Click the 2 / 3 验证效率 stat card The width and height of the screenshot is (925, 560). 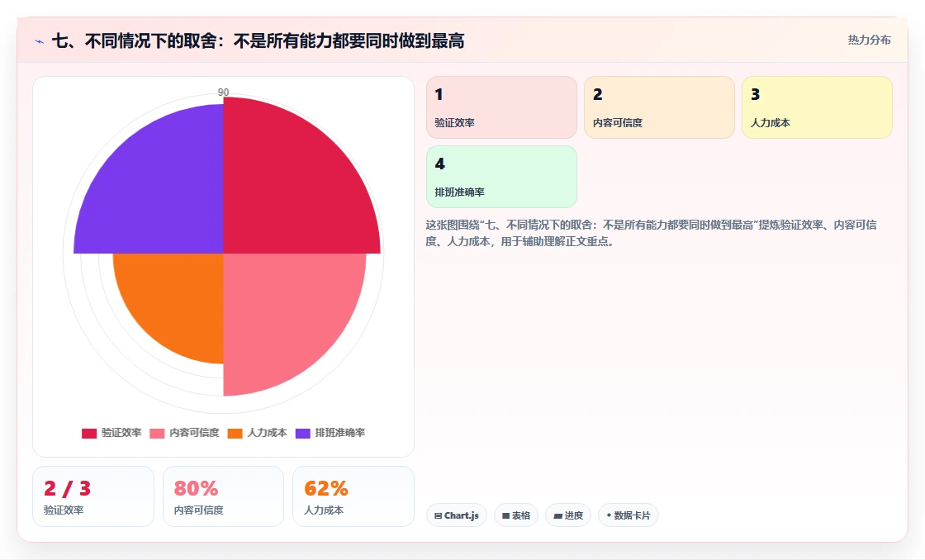tap(93, 496)
